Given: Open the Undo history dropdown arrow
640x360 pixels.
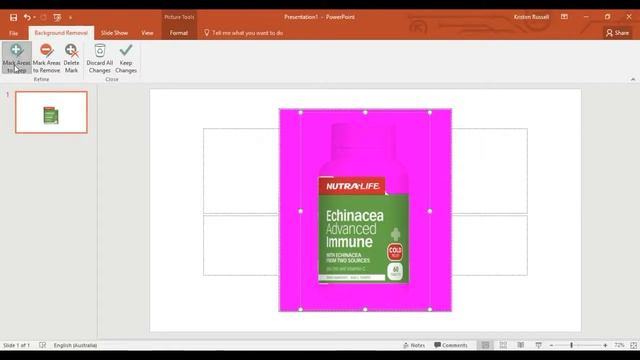Looking at the screenshot, I should click(34, 17).
